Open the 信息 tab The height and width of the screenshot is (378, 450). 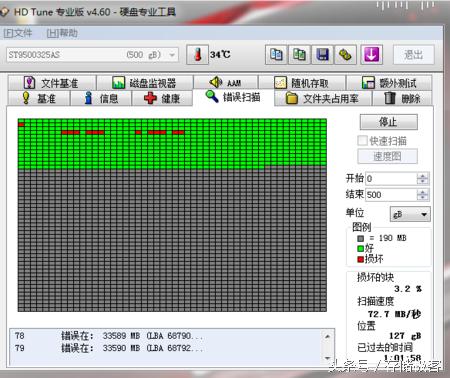[x=101, y=98]
